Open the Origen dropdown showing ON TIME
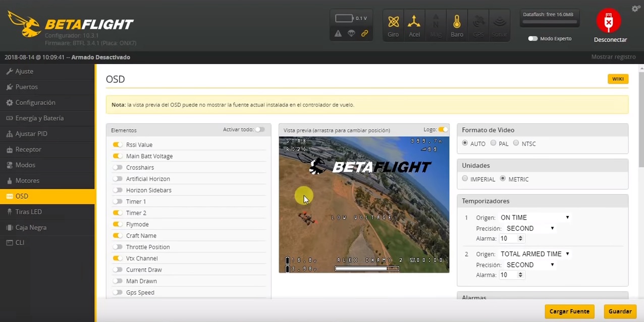The height and width of the screenshot is (322, 644). pos(534,217)
